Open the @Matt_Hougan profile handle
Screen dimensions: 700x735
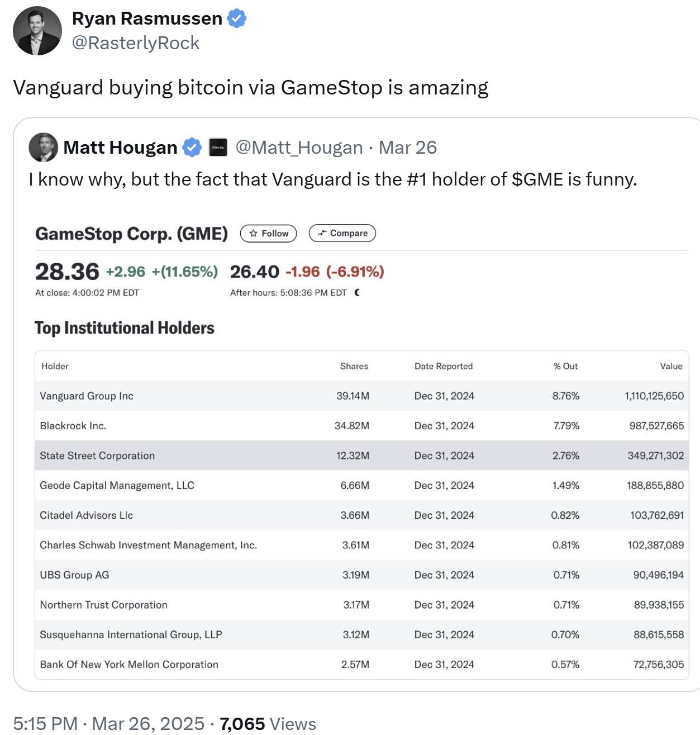(x=299, y=147)
